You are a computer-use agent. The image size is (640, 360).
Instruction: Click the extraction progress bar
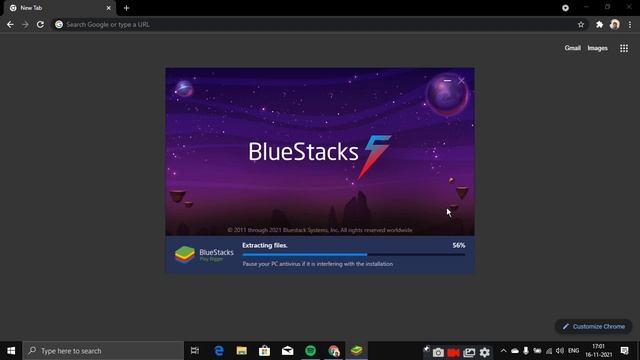[353, 255]
